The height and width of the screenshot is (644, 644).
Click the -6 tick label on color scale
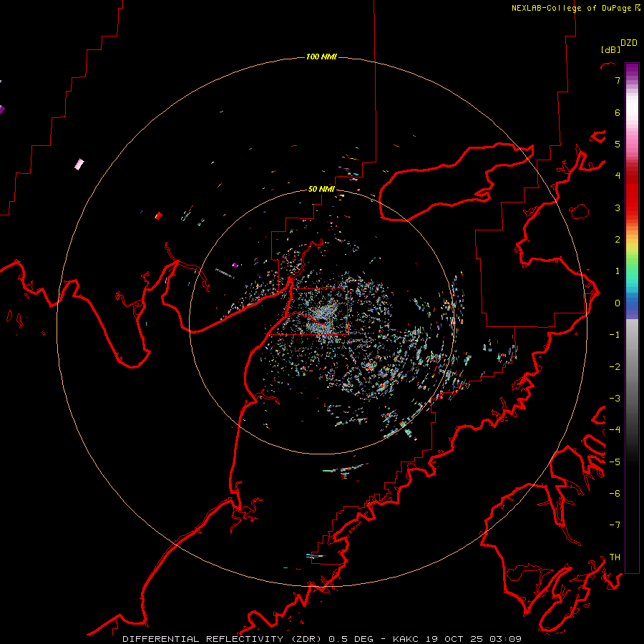pyautogui.click(x=615, y=494)
